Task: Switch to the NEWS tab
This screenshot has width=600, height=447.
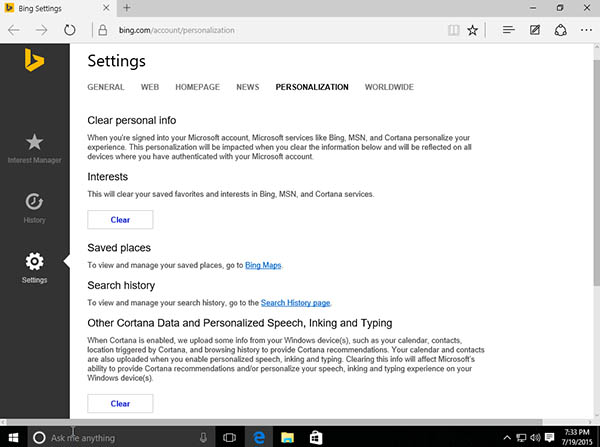Action: [248, 87]
